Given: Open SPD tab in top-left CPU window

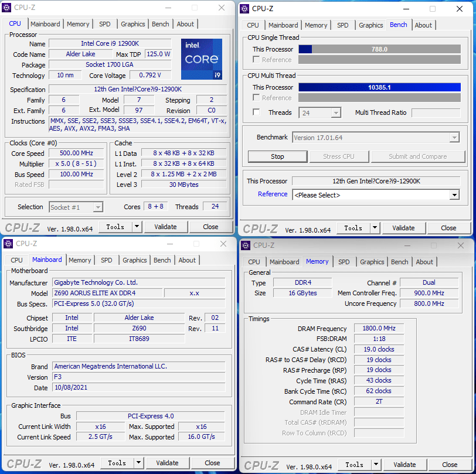Looking at the screenshot, I should [x=105, y=24].
